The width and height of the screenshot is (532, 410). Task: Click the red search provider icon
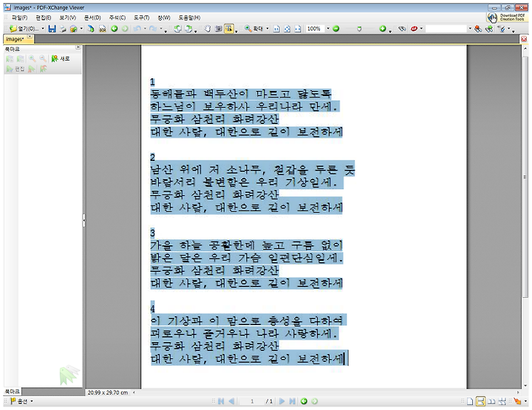coord(414,29)
